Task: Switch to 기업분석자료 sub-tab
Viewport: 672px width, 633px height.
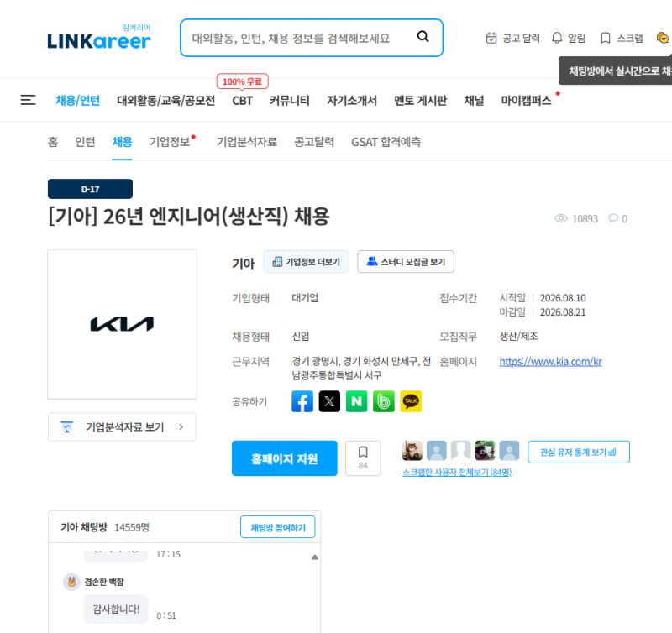Action: [247, 142]
